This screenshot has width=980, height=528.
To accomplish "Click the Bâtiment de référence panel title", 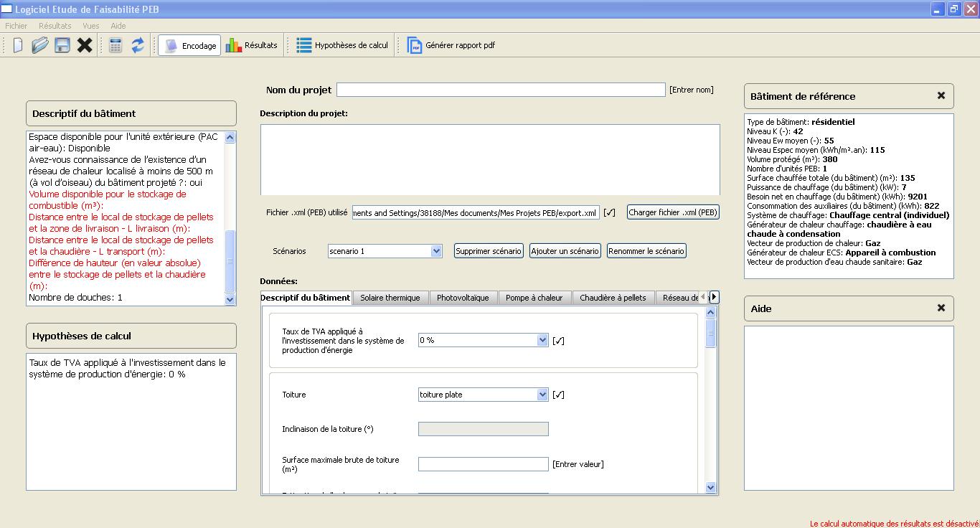I will coord(803,96).
